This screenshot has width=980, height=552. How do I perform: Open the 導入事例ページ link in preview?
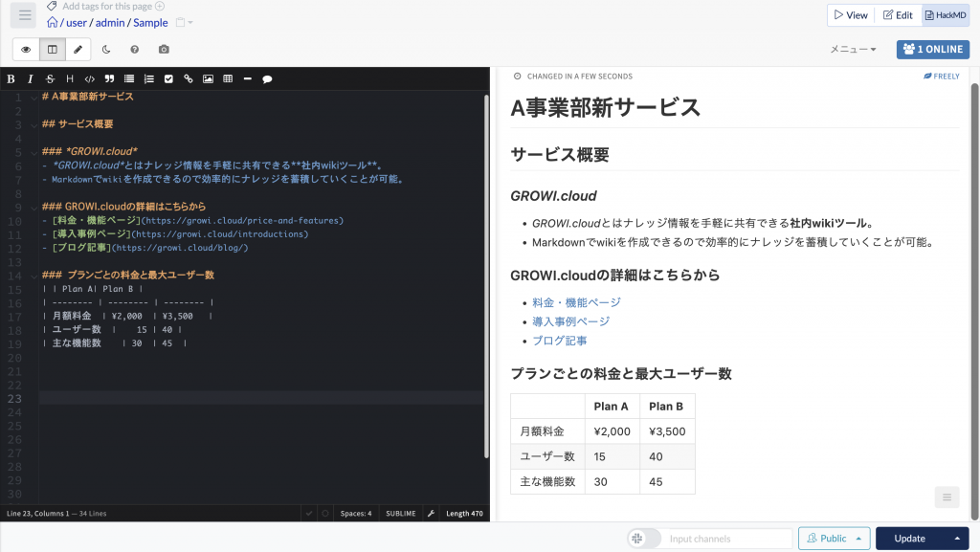click(570, 321)
